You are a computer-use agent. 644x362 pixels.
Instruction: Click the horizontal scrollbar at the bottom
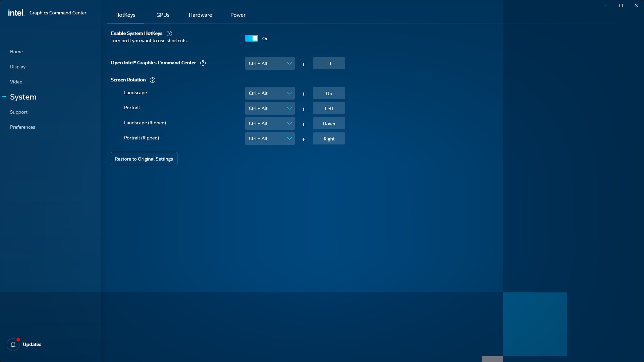(x=491, y=359)
